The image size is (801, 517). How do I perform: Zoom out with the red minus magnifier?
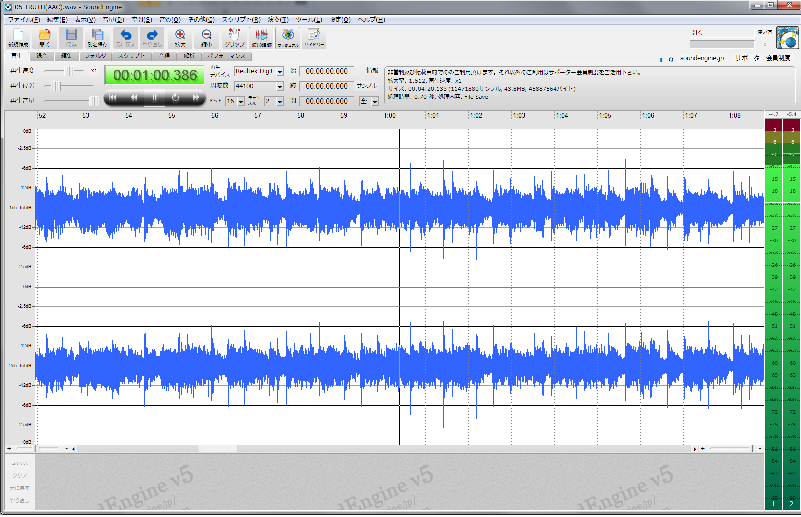tap(206, 37)
